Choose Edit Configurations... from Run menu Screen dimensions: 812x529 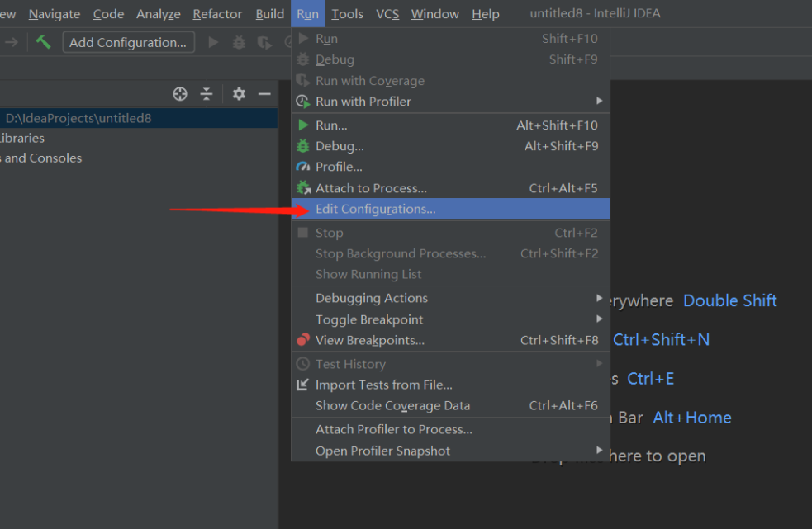(450, 209)
